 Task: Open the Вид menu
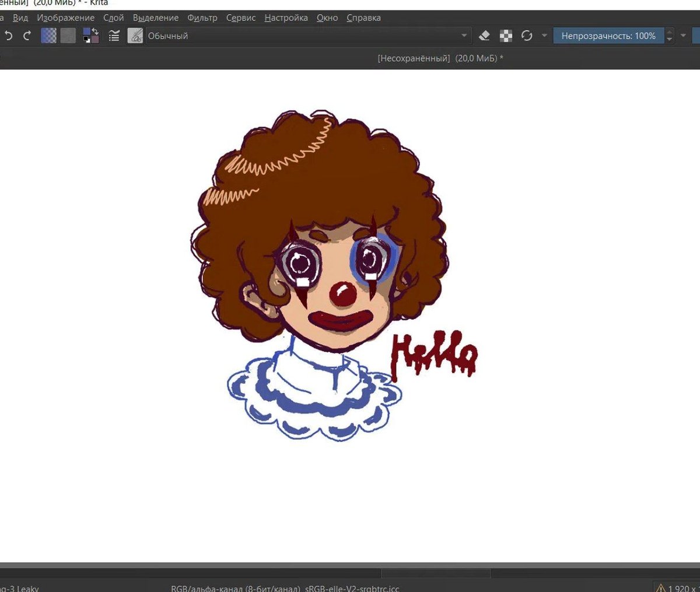tap(20, 17)
